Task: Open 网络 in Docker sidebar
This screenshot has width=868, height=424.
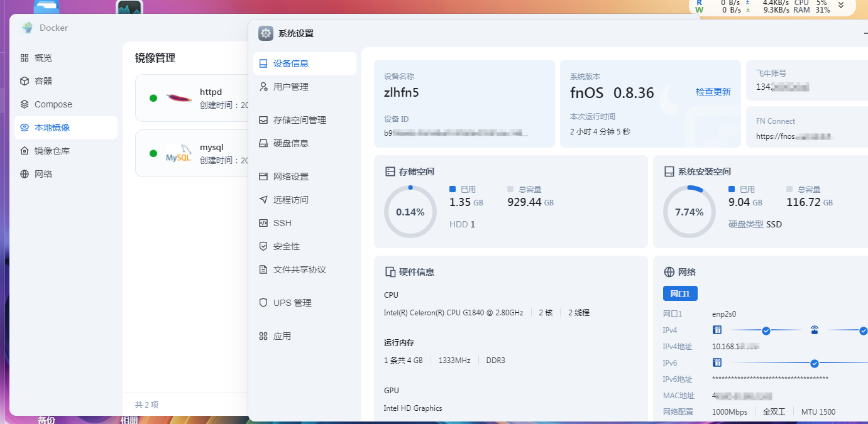Action: (66, 174)
